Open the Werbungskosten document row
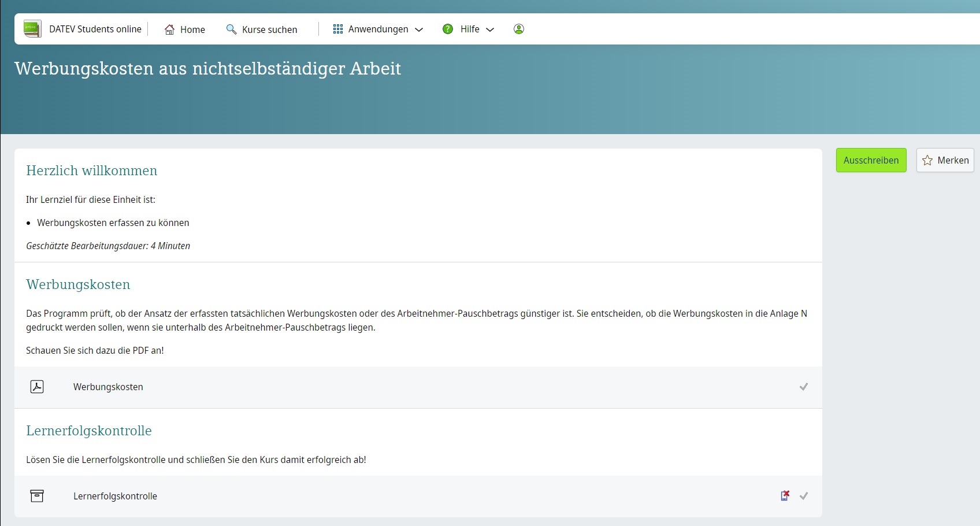Screen dimensions: 980x526 click(x=108, y=387)
